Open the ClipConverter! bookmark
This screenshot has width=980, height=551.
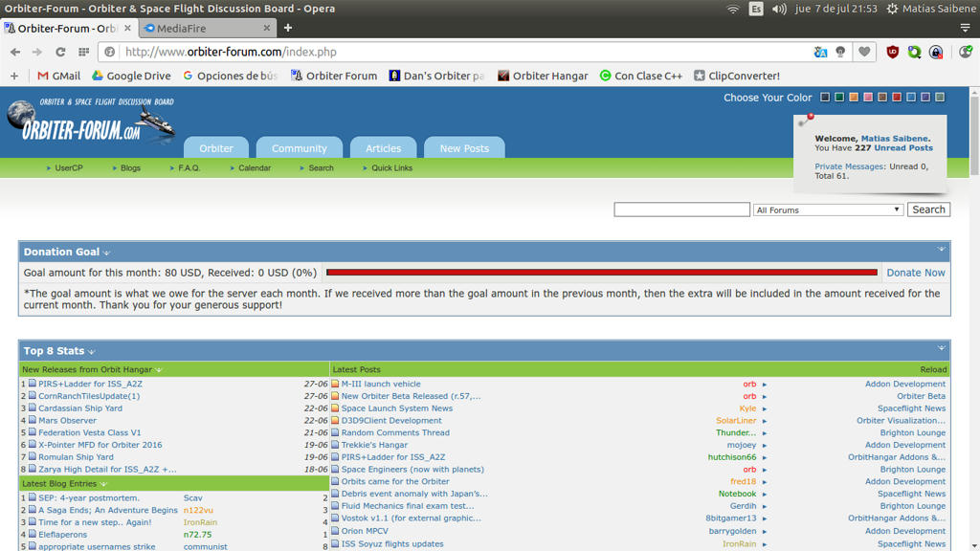tap(737, 76)
